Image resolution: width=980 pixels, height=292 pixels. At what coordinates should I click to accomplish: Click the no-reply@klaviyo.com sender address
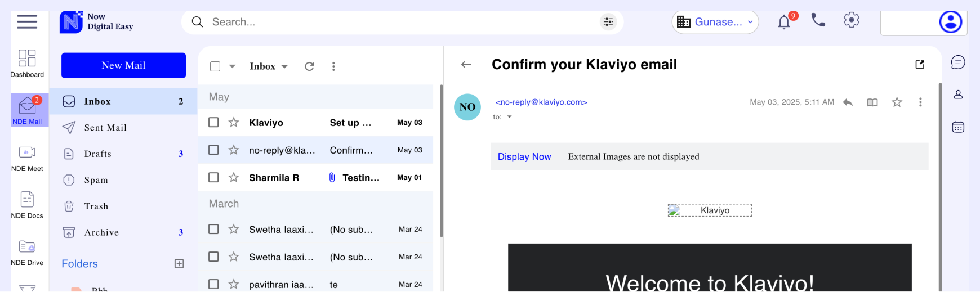coord(541,102)
